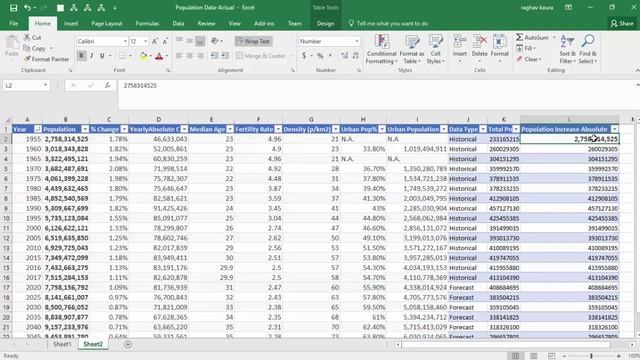Apply the Fill Color bucket
Image resolution: width=640 pixels, height=360 pixels.
coord(143,56)
